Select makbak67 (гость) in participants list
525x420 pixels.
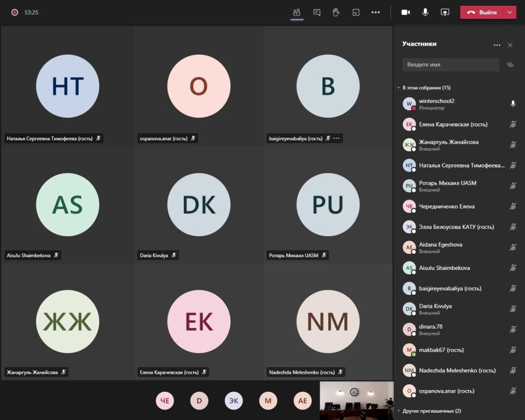(x=459, y=350)
